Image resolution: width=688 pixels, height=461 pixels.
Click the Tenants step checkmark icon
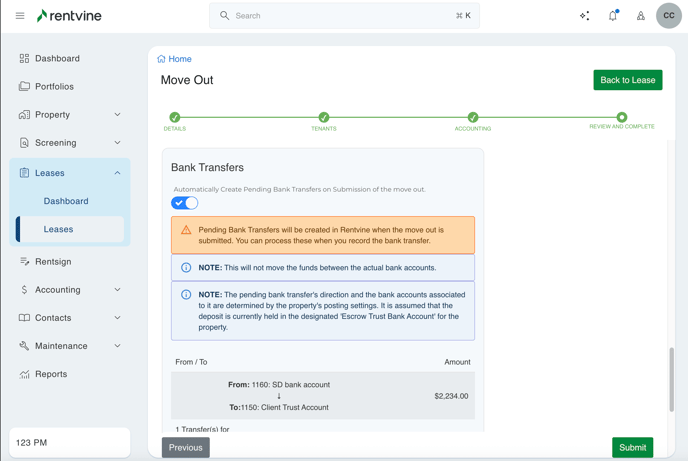[324, 117]
